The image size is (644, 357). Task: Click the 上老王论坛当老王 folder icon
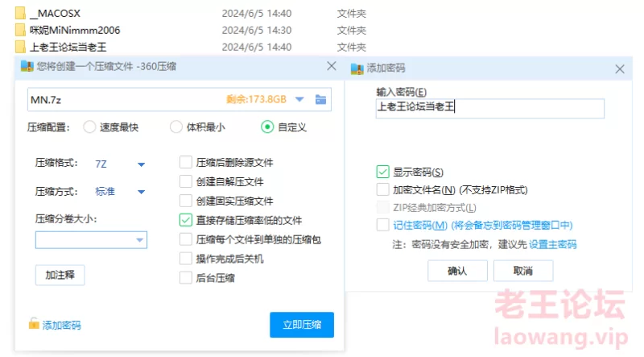point(20,47)
